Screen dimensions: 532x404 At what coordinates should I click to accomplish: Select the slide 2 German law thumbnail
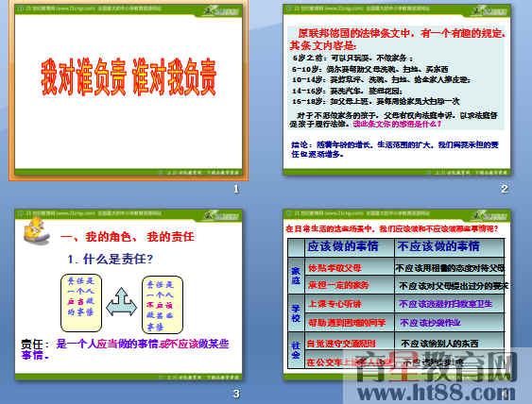(x=397, y=91)
